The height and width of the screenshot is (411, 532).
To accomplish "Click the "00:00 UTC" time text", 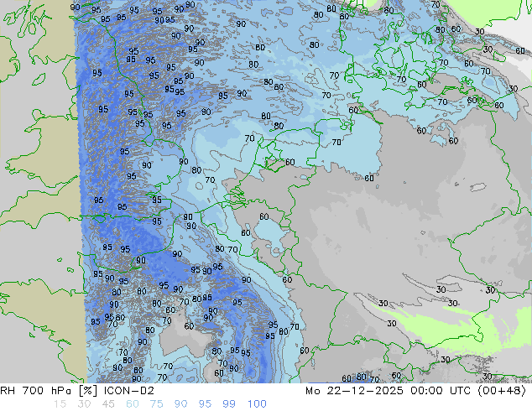I will pyautogui.click(x=441, y=391).
